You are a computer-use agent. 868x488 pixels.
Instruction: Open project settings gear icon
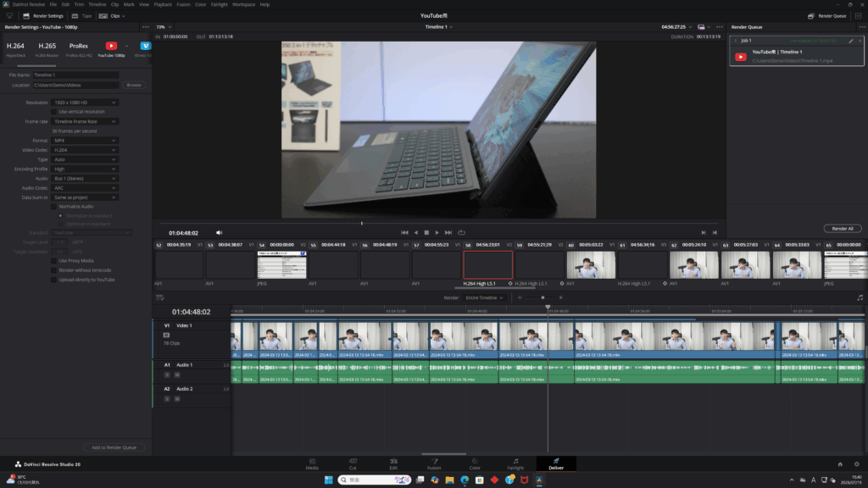(x=856, y=464)
